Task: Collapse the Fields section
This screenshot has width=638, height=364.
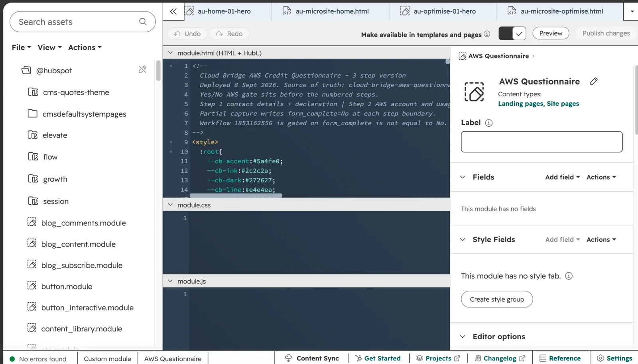Action: pyautogui.click(x=463, y=177)
